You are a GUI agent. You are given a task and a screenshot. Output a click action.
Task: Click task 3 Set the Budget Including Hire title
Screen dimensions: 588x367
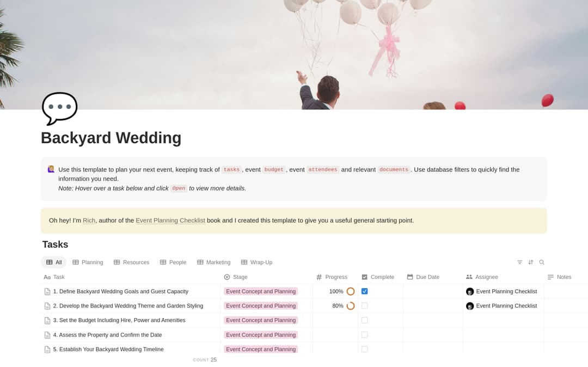pos(119,320)
